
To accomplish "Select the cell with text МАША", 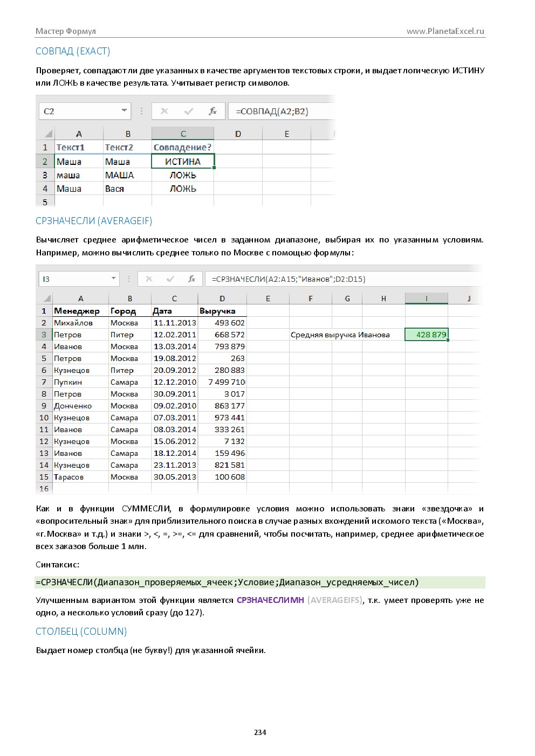I will point(127,175).
